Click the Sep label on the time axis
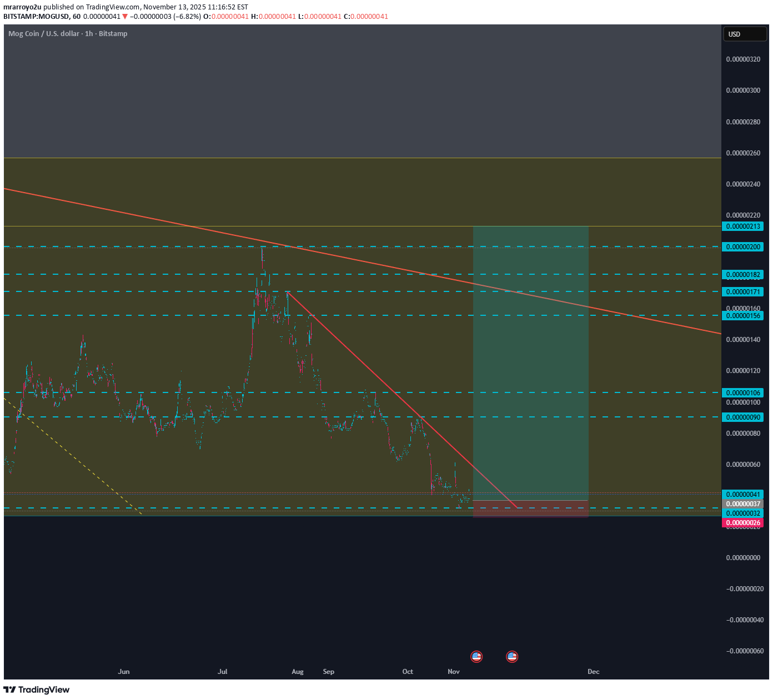The height and width of the screenshot is (700, 773). [329, 672]
